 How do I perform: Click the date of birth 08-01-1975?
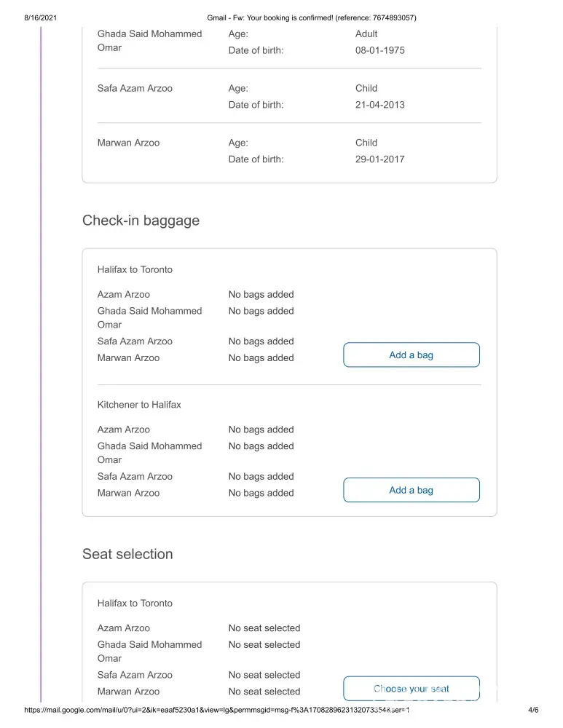380,51
